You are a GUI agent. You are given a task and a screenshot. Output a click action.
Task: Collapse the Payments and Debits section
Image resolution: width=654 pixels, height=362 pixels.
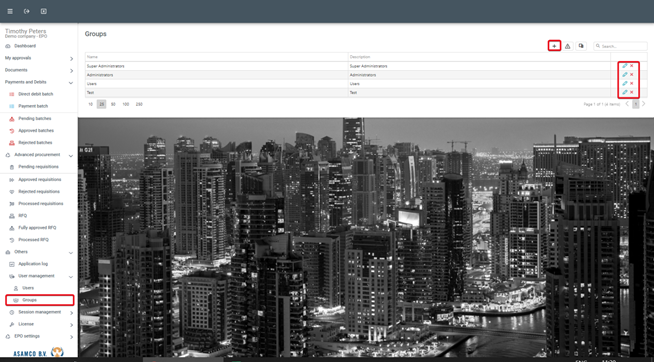point(39,83)
